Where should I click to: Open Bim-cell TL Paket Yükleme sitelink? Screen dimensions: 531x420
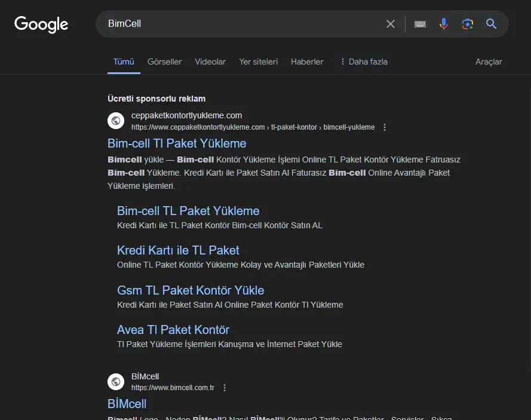[188, 211]
